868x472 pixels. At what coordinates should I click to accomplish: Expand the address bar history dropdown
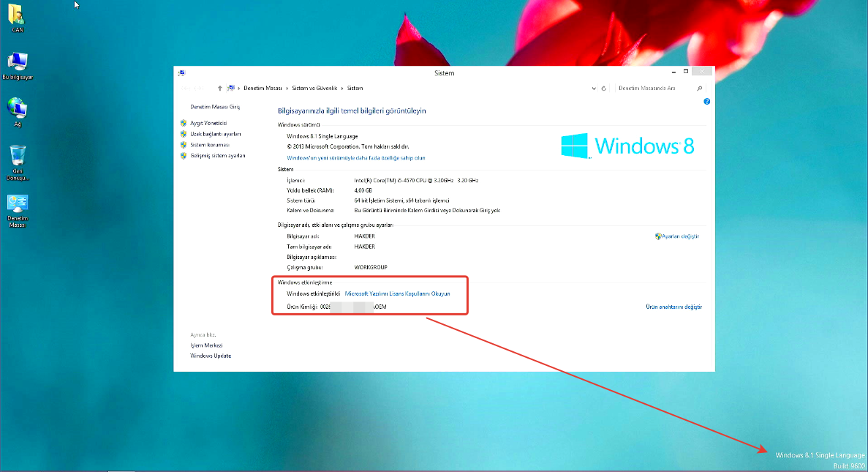[x=594, y=88]
